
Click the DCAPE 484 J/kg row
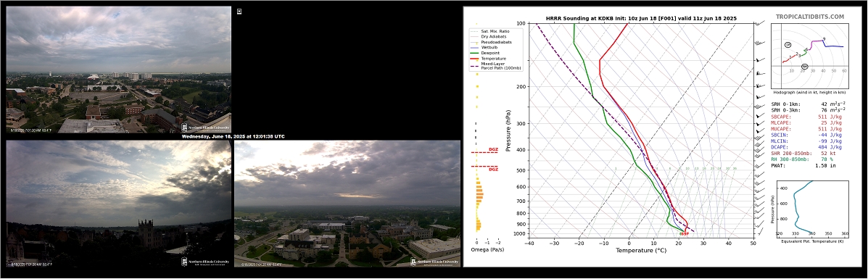(807, 146)
